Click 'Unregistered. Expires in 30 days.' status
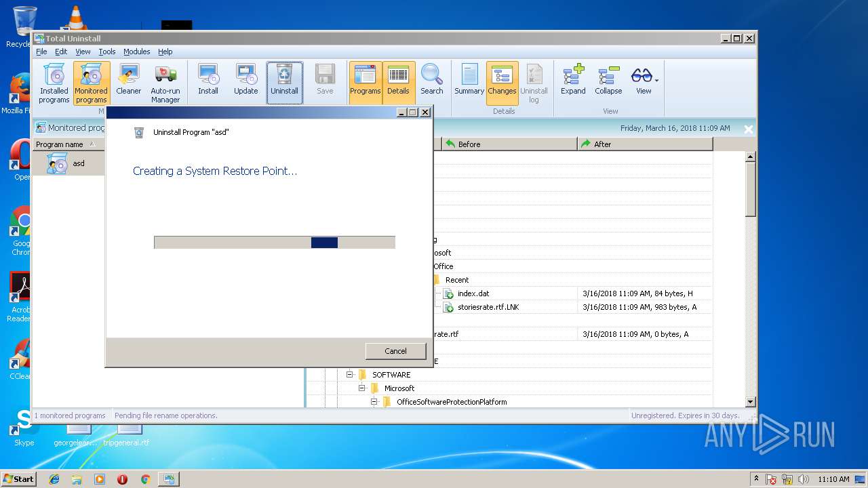Viewport: 868px width, 488px height. 685,415
